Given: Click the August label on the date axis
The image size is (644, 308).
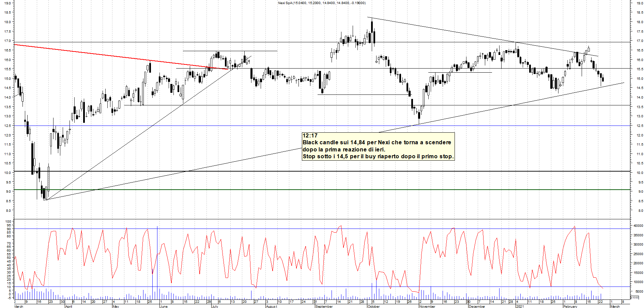Looking at the screenshot, I should [272, 306].
